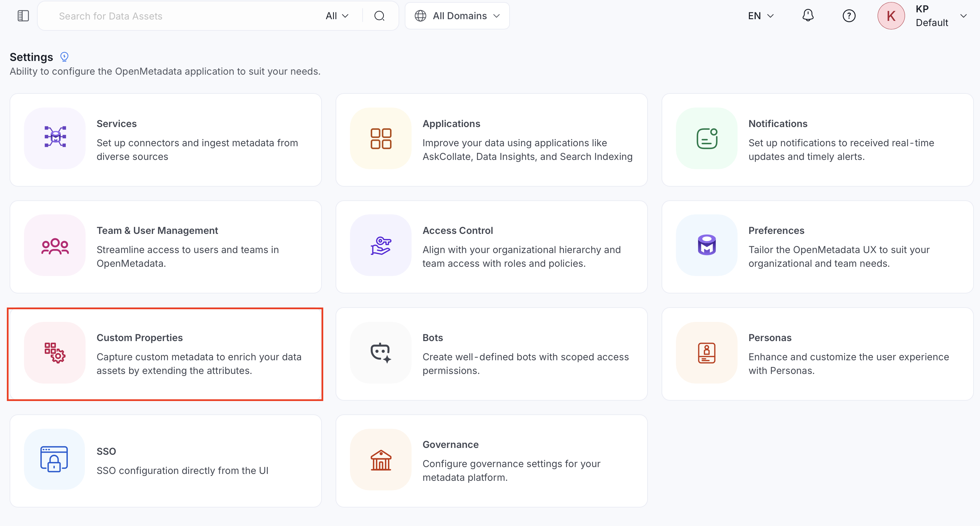This screenshot has width=980, height=526.
Task: Toggle the left sidebar panel icon
Action: coord(23,16)
